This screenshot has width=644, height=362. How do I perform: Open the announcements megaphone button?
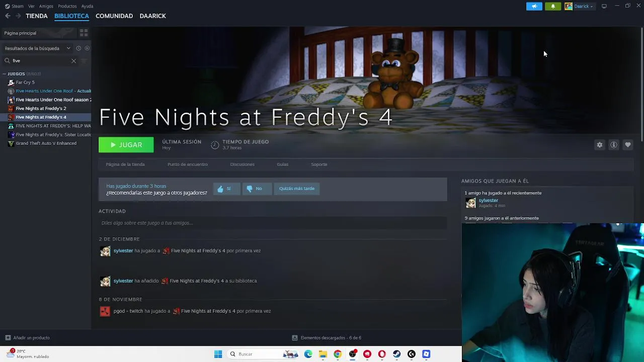(x=534, y=6)
